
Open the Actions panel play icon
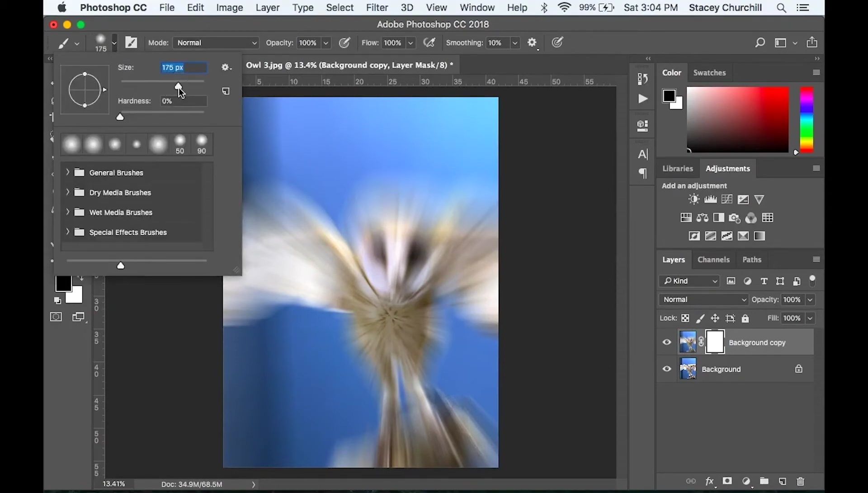coord(642,99)
